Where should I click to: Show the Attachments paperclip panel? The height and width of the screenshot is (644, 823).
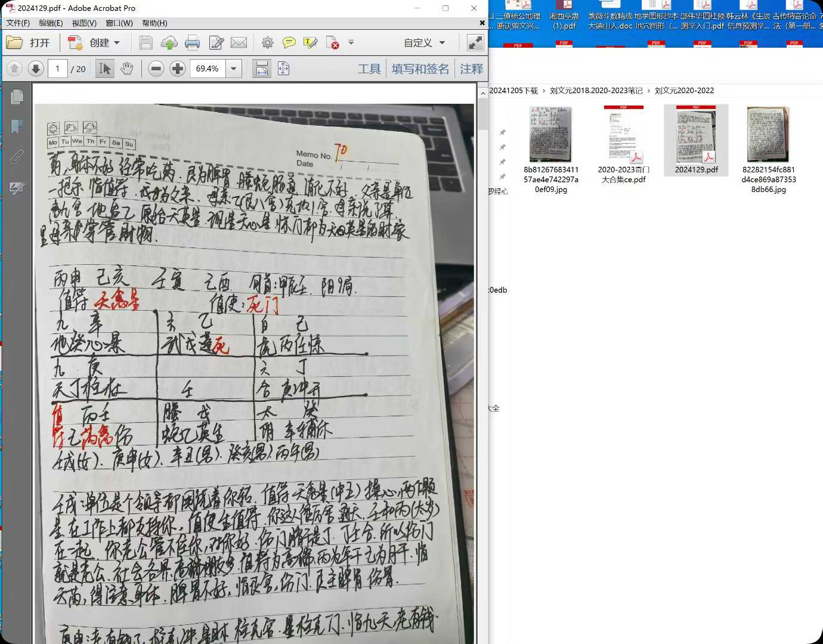click(x=17, y=157)
